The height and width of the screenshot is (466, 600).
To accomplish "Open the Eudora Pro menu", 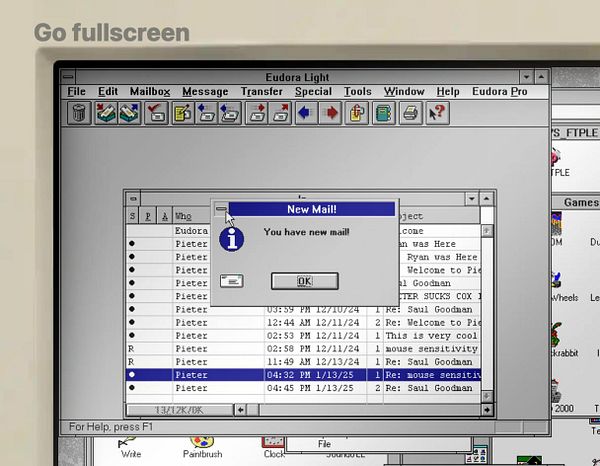I will (x=500, y=91).
